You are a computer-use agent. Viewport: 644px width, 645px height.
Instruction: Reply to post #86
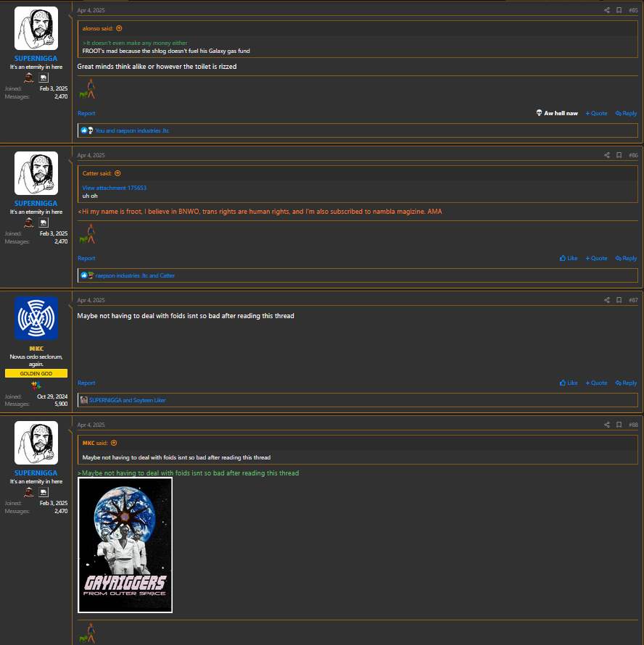pyautogui.click(x=627, y=258)
